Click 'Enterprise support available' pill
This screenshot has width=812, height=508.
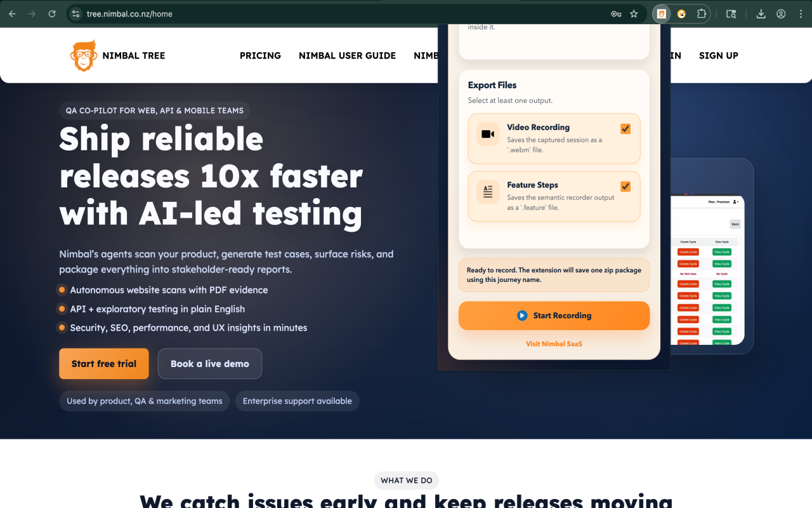[x=298, y=401]
